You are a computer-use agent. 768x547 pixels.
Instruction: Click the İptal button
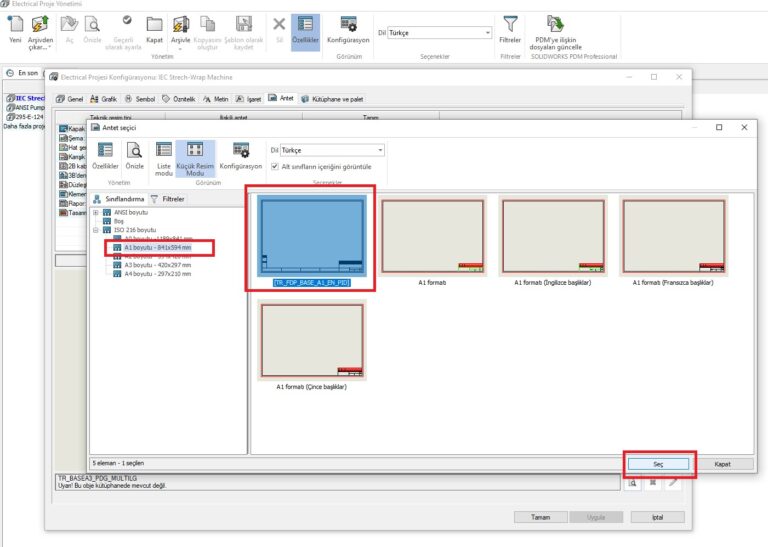(x=656, y=517)
